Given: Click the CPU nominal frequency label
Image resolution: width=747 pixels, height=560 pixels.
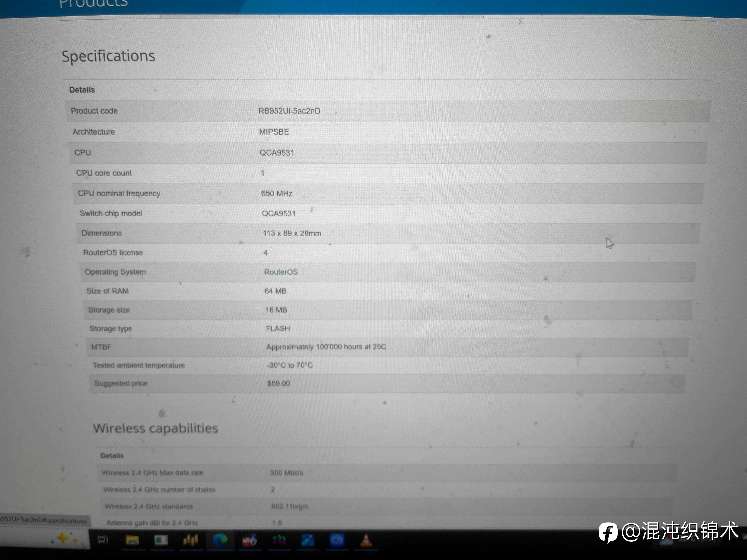Looking at the screenshot, I should pyautogui.click(x=119, y=193).
